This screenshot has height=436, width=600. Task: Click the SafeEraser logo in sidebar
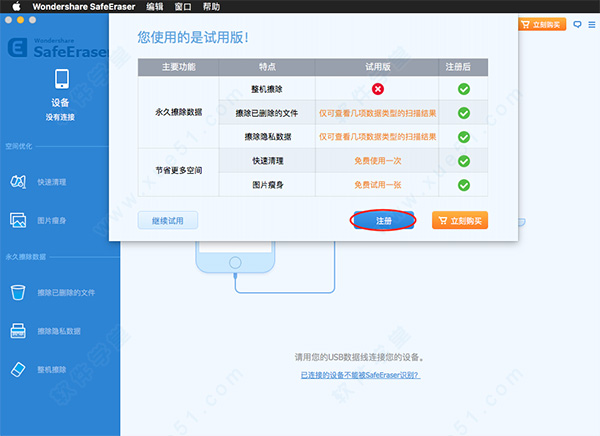[19, 49]
